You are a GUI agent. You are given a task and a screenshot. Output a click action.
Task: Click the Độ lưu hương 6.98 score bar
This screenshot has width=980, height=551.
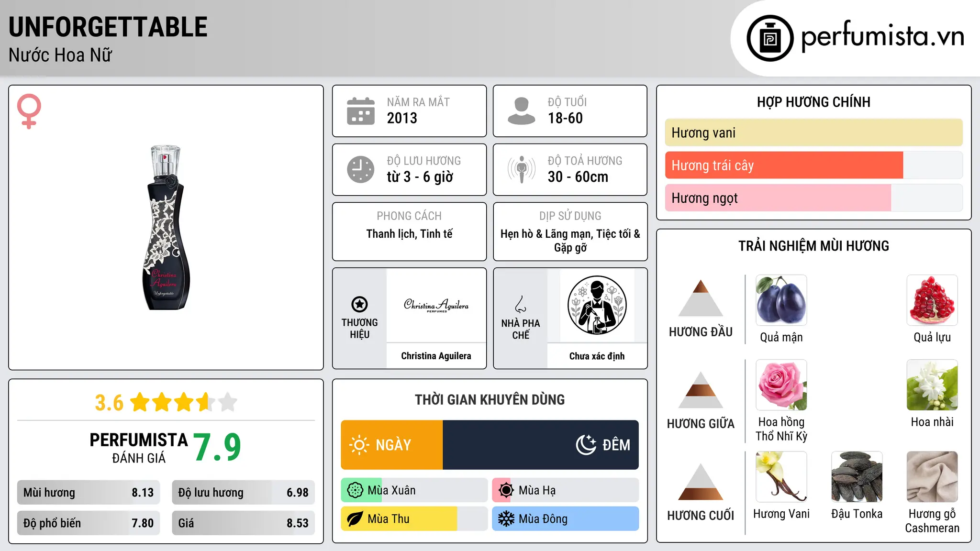click(244, 493)
